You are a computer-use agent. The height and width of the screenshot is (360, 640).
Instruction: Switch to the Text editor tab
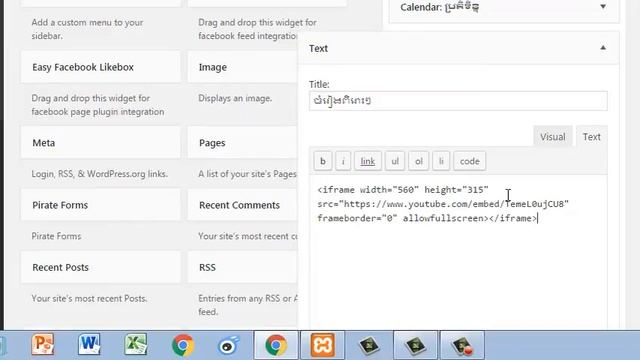(591, 136)
